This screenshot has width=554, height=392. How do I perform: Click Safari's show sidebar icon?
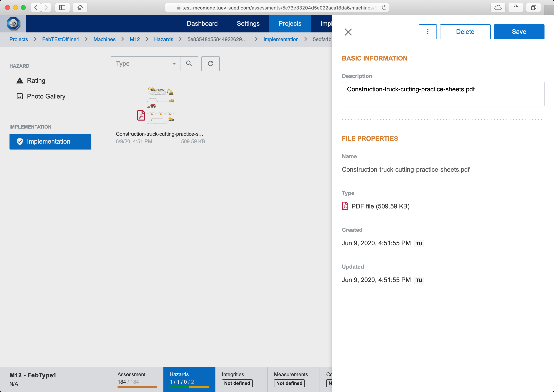(x=62, y=8)
